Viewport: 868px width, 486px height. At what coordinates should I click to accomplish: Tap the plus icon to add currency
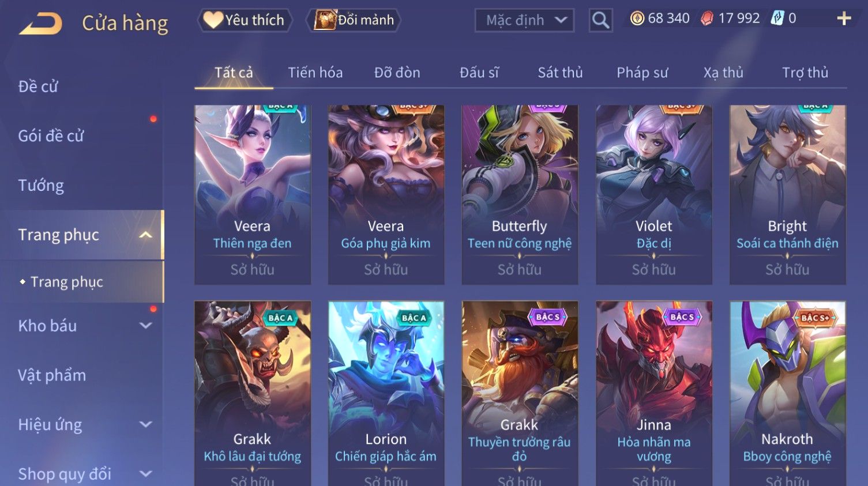844,19
